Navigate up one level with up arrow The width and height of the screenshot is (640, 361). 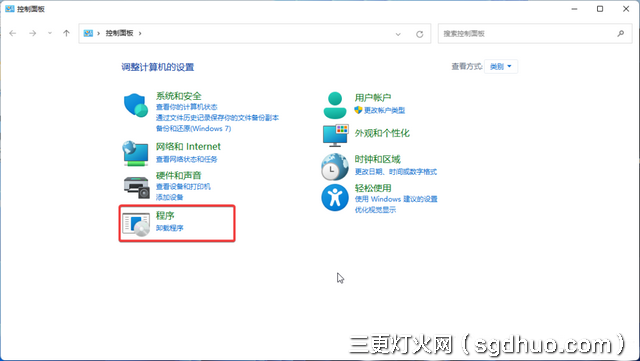click(x=66, y=33)
